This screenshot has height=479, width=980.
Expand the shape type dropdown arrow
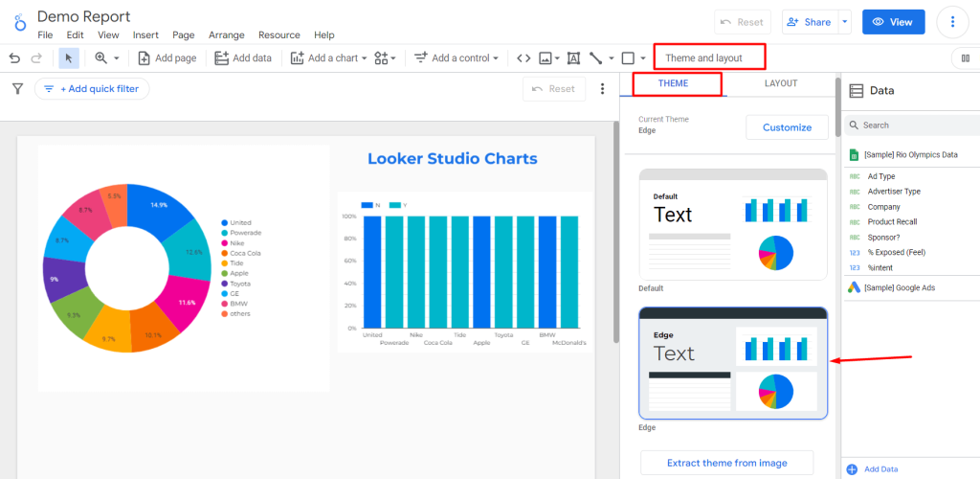(x=643, y=58)
